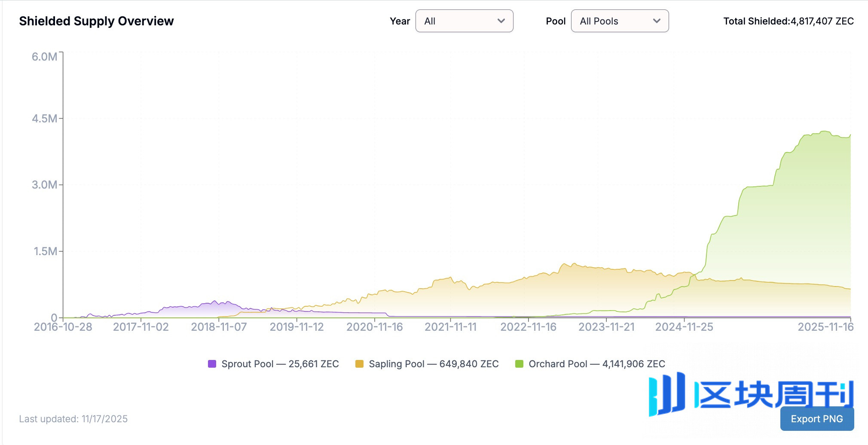Click the green Orchard Pool legend square
Screen dimensions: 868x445
coord(520,364)
